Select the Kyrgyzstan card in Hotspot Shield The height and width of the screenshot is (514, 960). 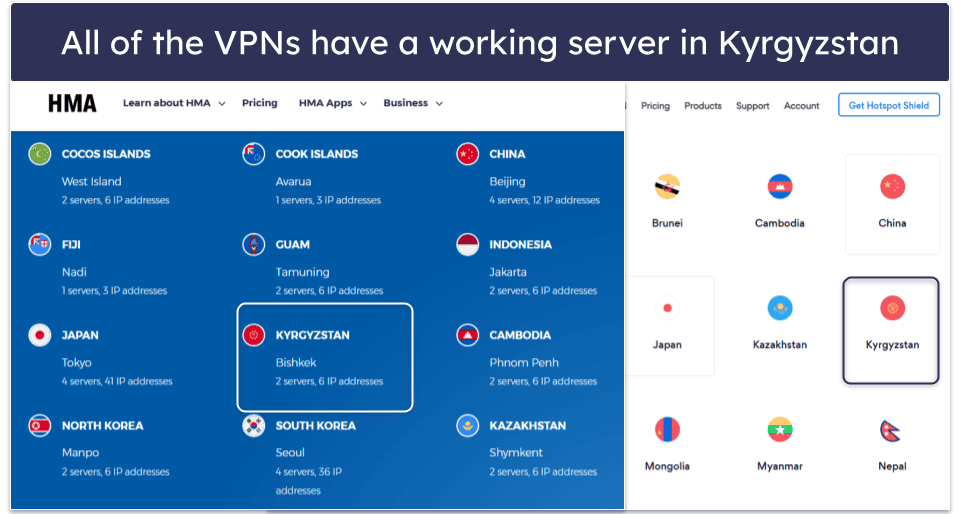point(891,330)
